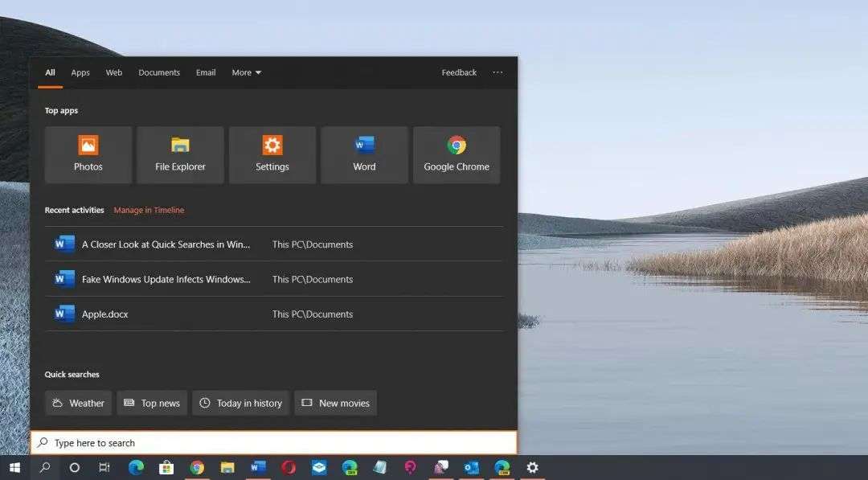Viewport: 868px width, 480px height.
Task: Open Settings from the Top apps row
Action: tap(272, 154)
